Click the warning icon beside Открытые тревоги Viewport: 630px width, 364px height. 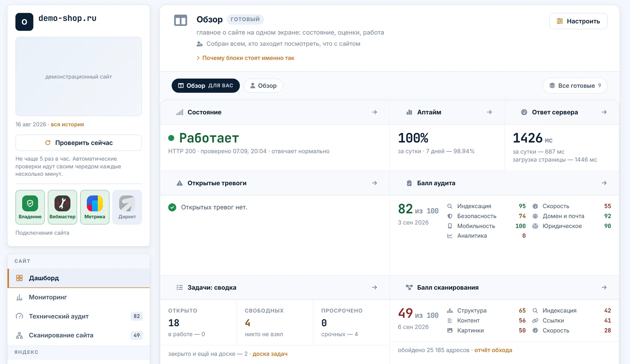(x=180, y=183)
